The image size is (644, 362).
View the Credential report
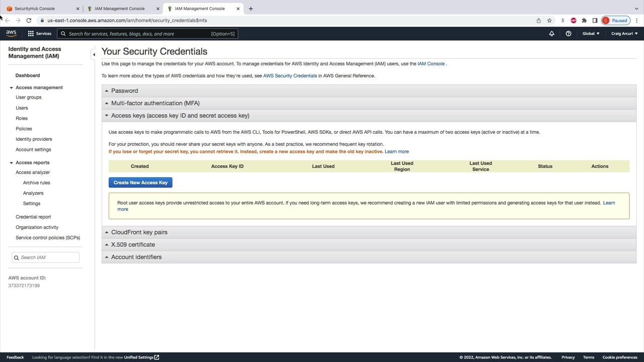pyautogui.click(x=33, y=217)
